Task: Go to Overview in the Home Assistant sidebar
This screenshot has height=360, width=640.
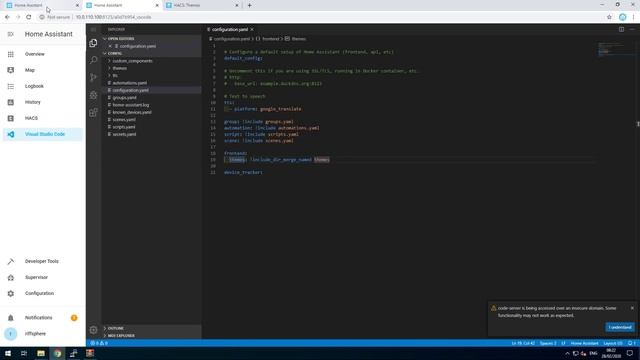Action: 42,54
